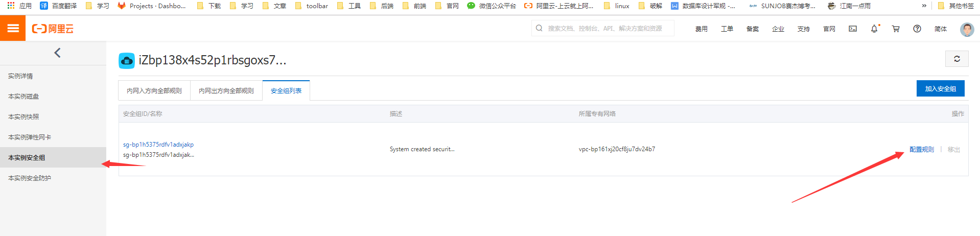Click the Aliyun logo
Viewport: 980px width, 236px height.
click(x=53, y=29)
